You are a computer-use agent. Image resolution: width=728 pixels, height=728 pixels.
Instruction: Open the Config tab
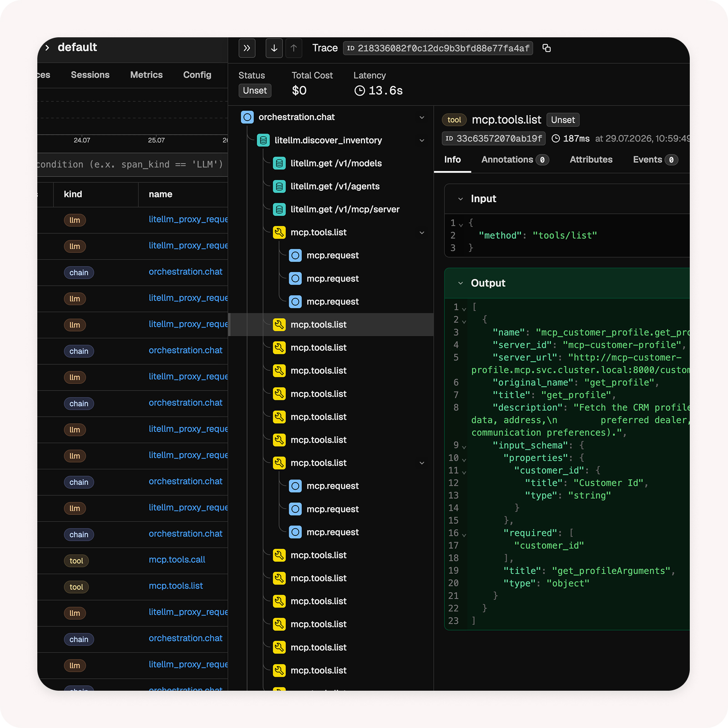197,75
